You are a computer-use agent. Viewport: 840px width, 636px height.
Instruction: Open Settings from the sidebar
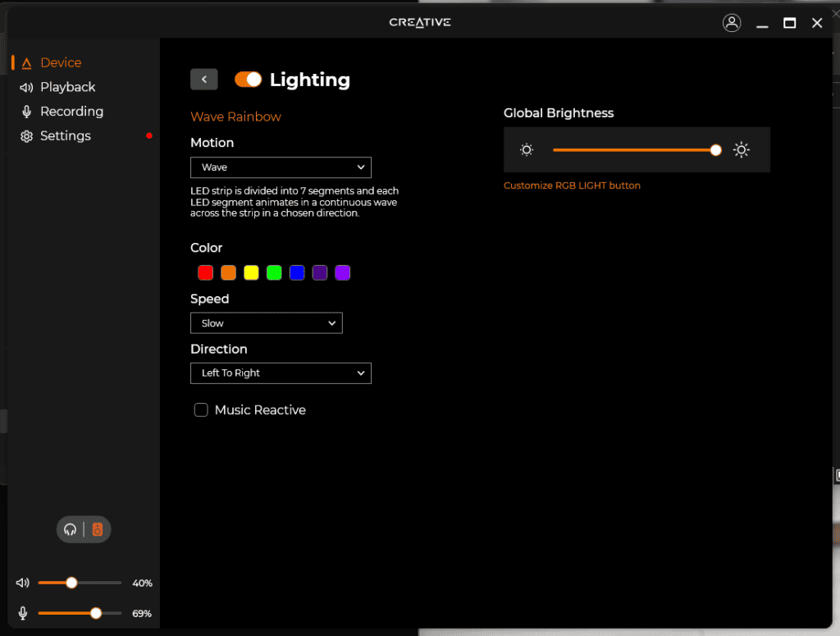pyautogui.click(x=65, y=136)
